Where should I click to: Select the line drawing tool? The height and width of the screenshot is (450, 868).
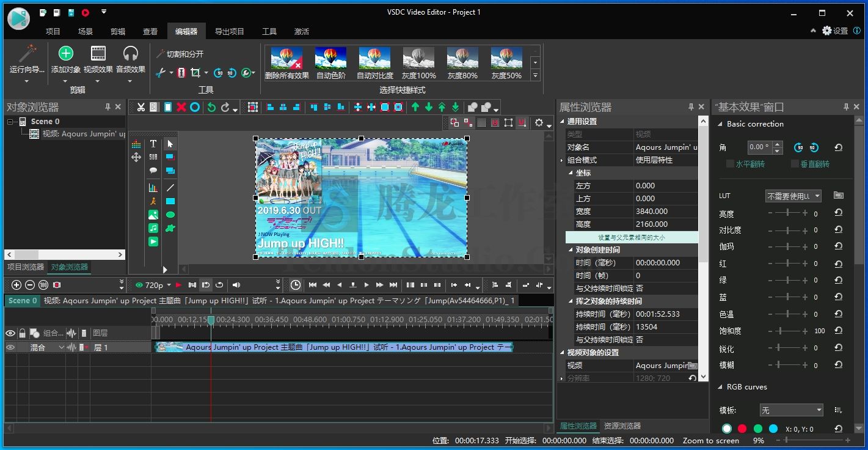[x=170, y=188]
